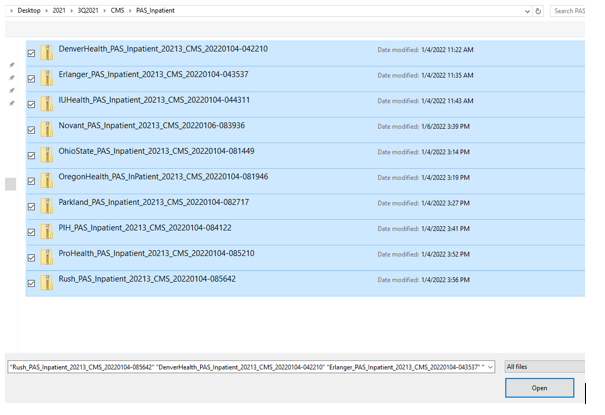Screen dimensions: 605x415
Task: Click the Search PAS box
Action: pos(568,11)
